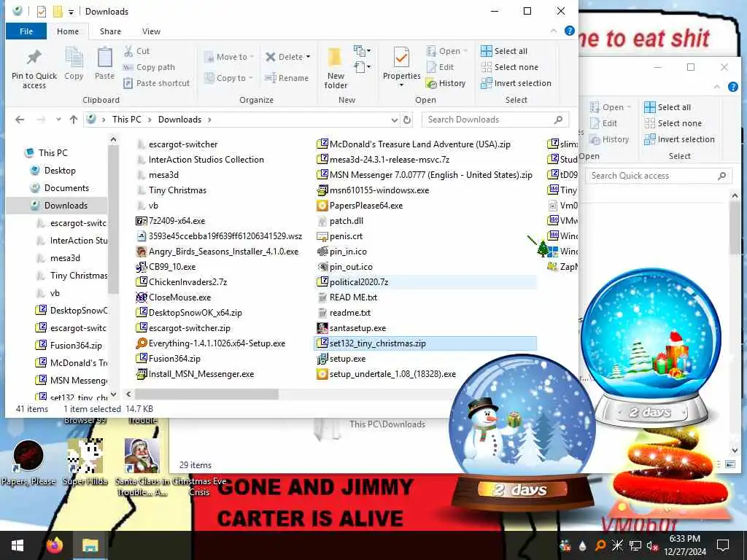Select This PC in the navigation pane

pos(53,153)
